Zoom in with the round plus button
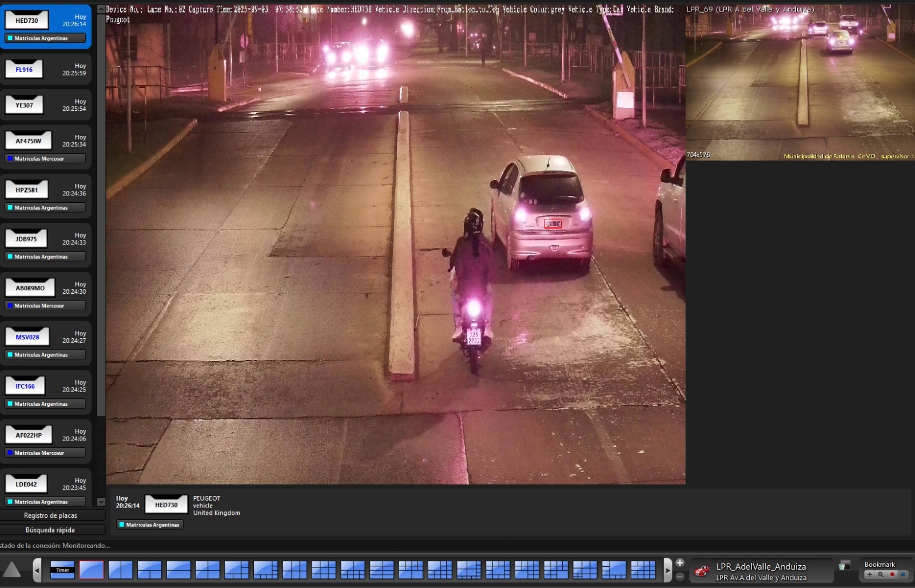The image size is (915, 588). [680, 563]
